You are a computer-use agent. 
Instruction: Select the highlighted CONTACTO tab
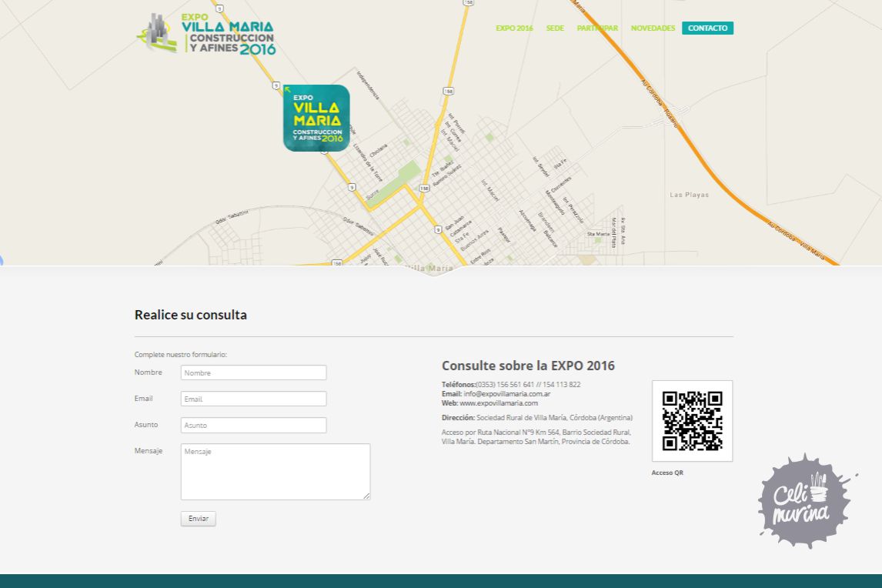point(707,28)
